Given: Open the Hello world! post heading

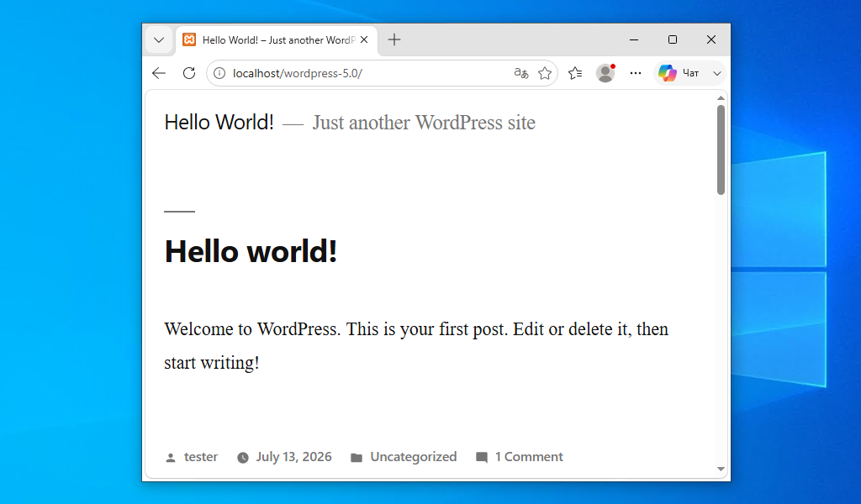Looking at the screenshot, I should tap(251, 252).
